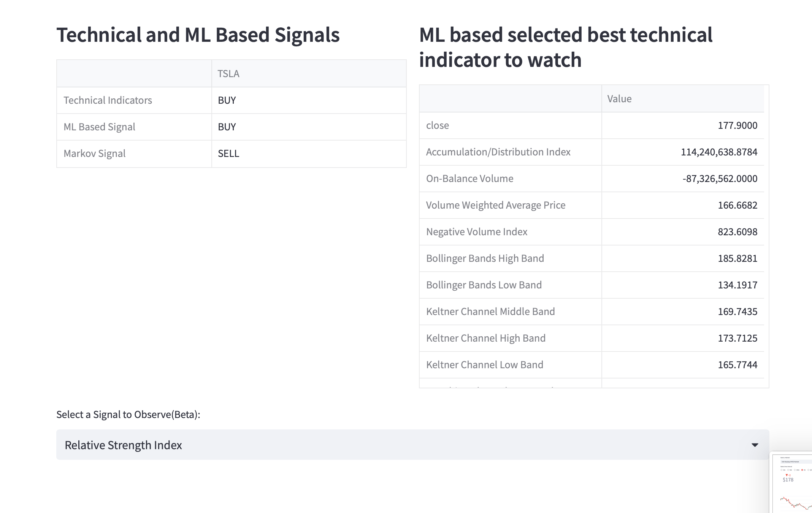The width and height of the screenshot is (812, 513).
Task: Click the Technical Indicators BUY cell
Action: point(309,100)
